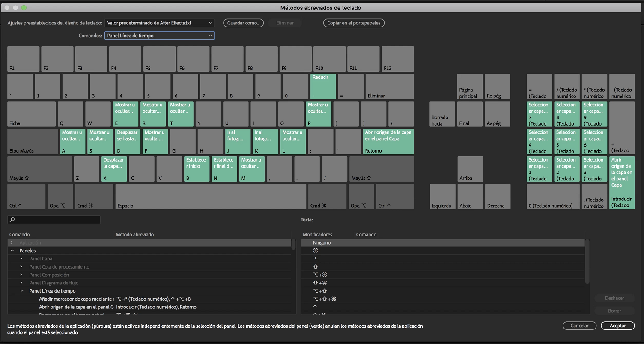
Task: Select the S key on the keyboard map
Action: click(100, 141)
